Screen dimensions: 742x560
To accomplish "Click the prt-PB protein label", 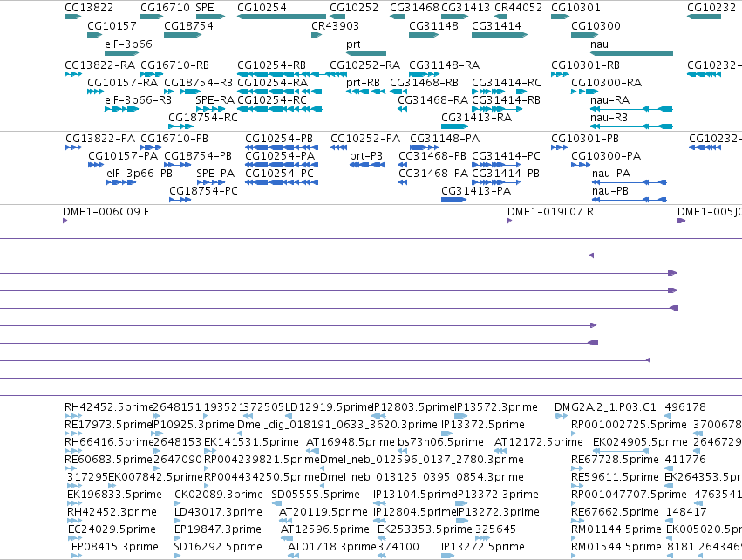I will (x=366, y=156).
